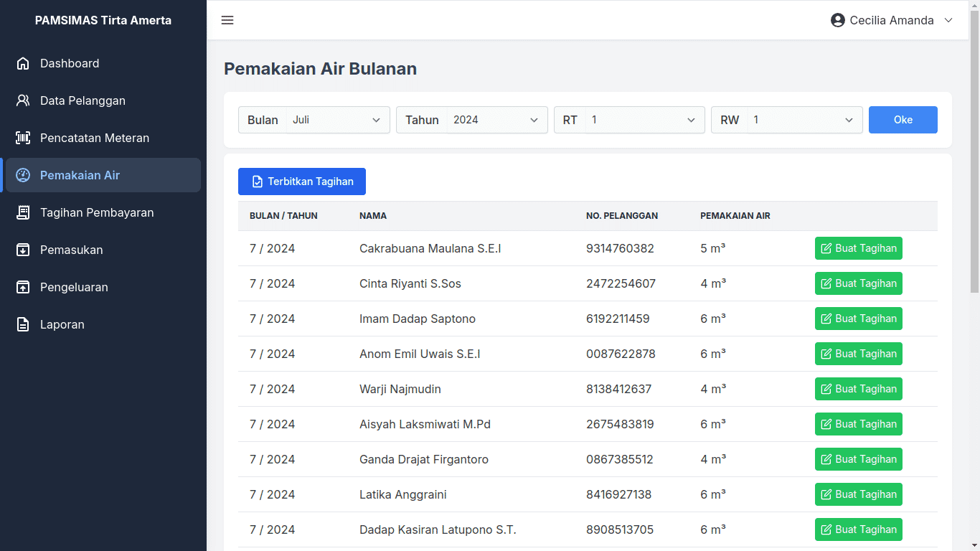
Task: Click the Terbitkan Tagihan button
Action: point(302,182)
